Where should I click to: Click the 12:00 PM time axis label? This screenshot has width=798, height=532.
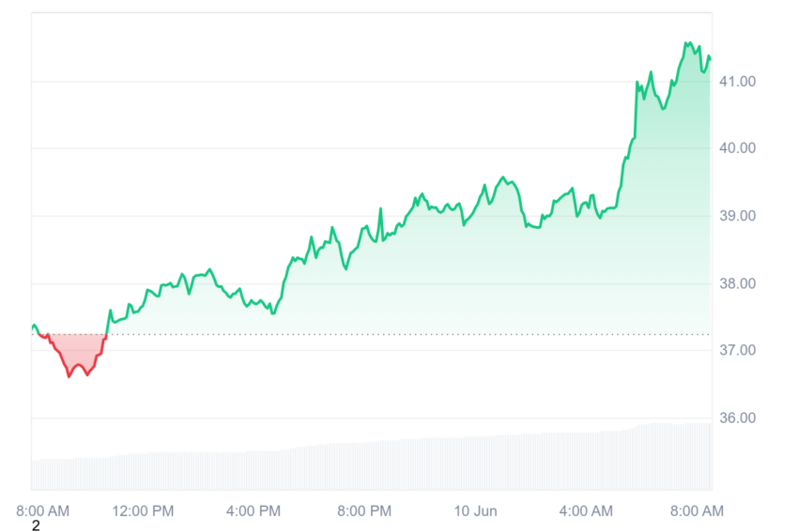pos(143,510)
